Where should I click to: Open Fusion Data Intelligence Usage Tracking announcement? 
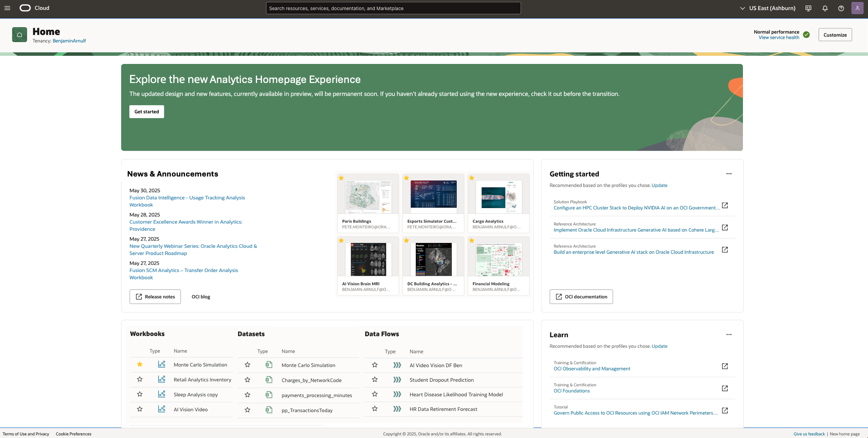(x=187, y=201)
